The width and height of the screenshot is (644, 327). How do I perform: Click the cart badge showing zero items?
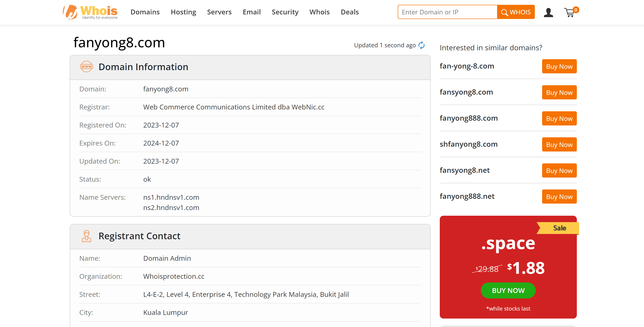click(575, 8)
